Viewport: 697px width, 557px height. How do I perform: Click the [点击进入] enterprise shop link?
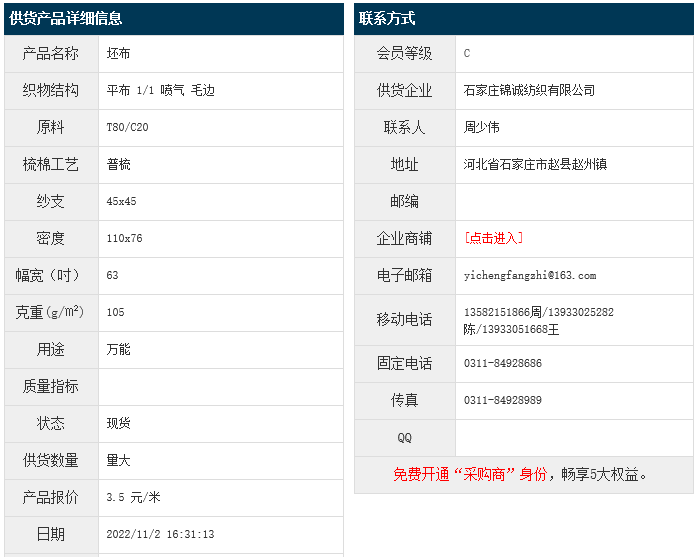click(493, 238)
